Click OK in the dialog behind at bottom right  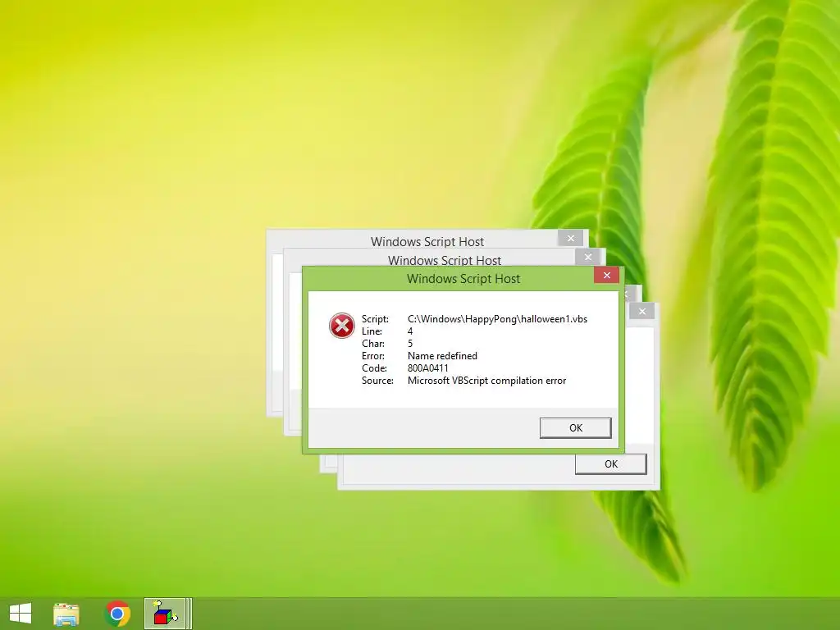click(x=610, y=464)
